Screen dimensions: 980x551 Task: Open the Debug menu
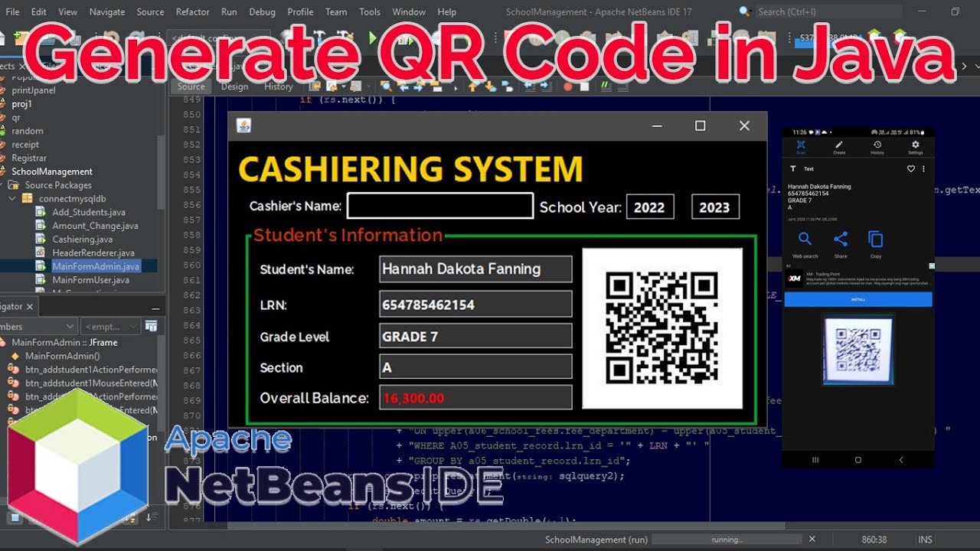coord(262,11)
